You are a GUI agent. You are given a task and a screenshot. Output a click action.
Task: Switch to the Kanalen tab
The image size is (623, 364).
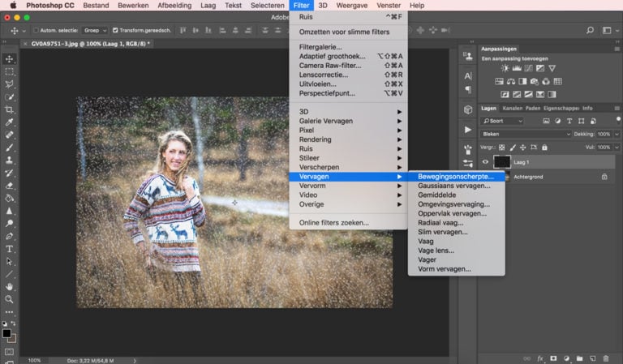tap(512, 108)
